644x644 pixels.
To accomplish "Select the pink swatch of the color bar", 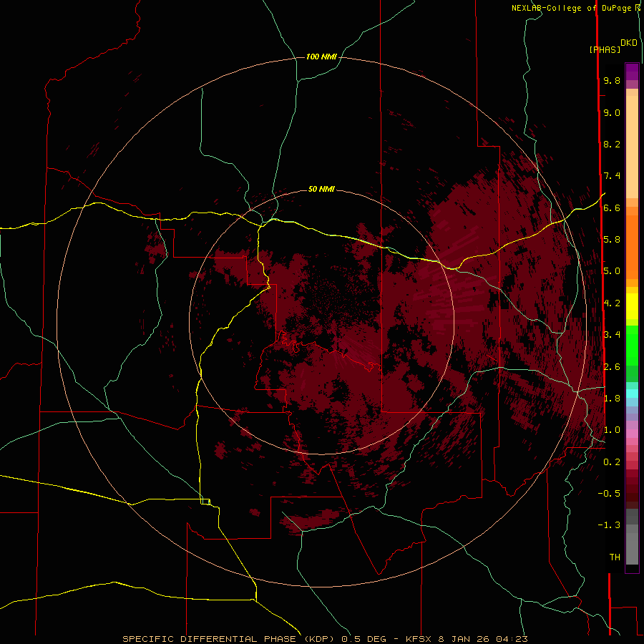I will (x=632, y=434).
